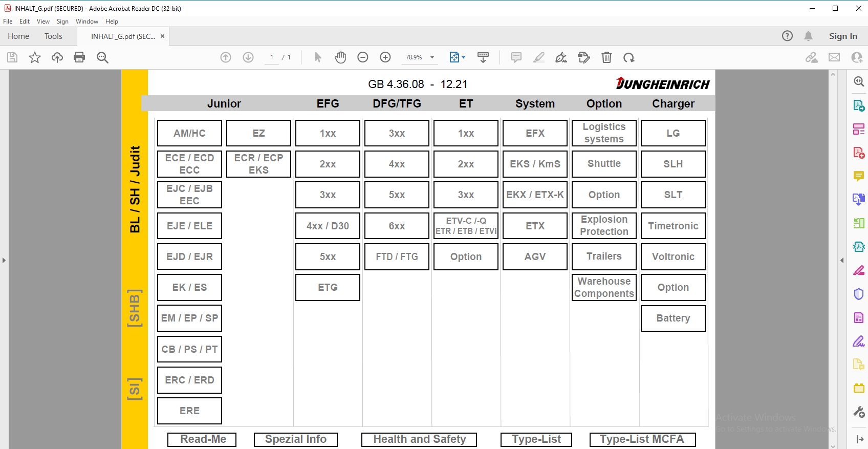Add a sticky note comment
The height and width of the screenshot is (449, 868).
[x=516, y=57]
